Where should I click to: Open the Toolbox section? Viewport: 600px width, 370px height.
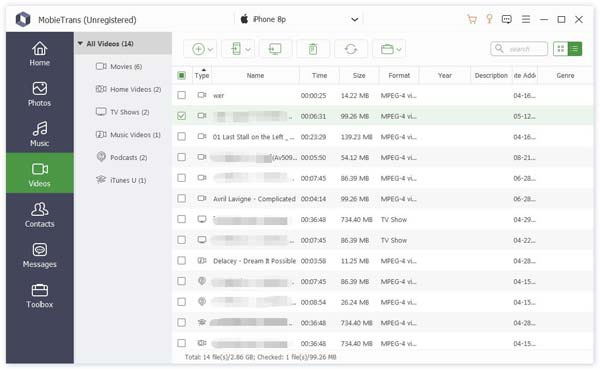[40, 295]
